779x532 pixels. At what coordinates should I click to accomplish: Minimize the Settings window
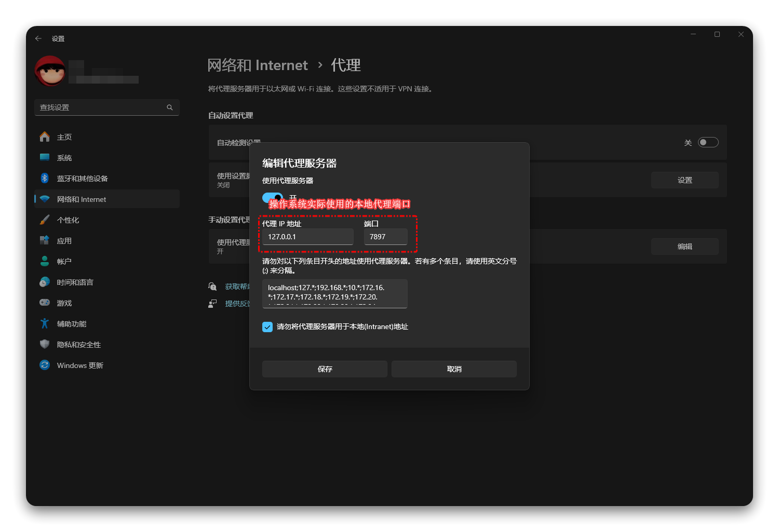click(x=693, y=34)
